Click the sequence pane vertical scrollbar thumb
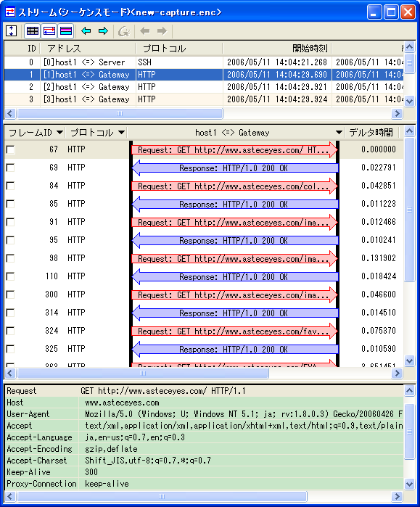Screen dimensions: 420x507 click(409, 210)
